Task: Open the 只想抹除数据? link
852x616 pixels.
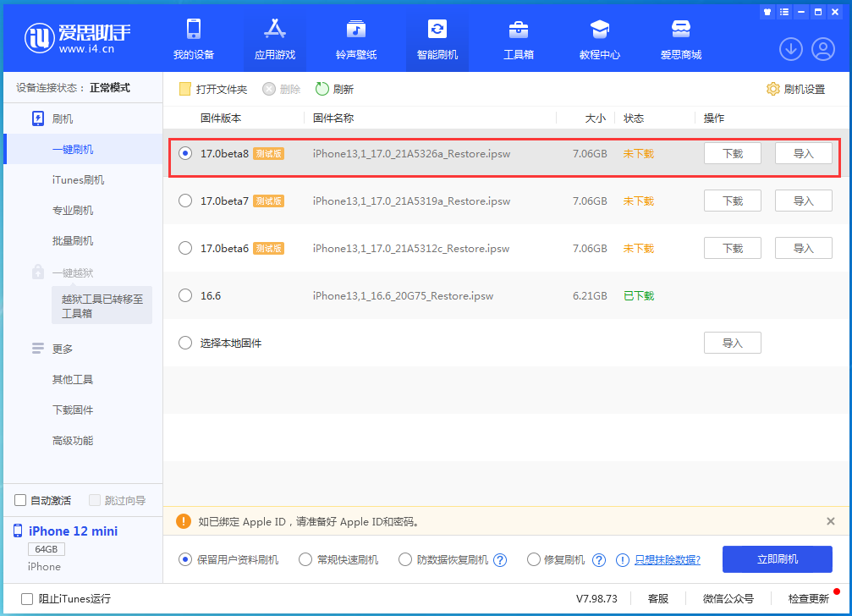Action: click(x=668, y=559)
